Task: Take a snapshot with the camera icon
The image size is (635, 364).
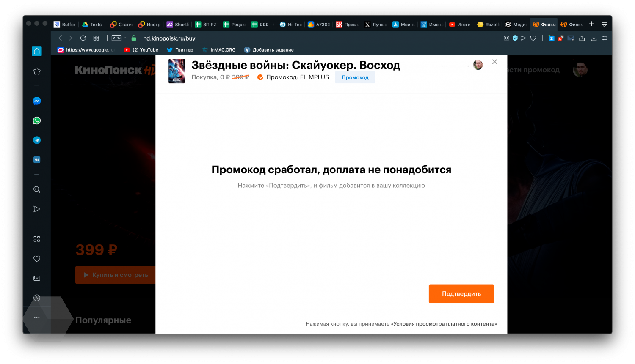Action: click(x=506, y=38)
